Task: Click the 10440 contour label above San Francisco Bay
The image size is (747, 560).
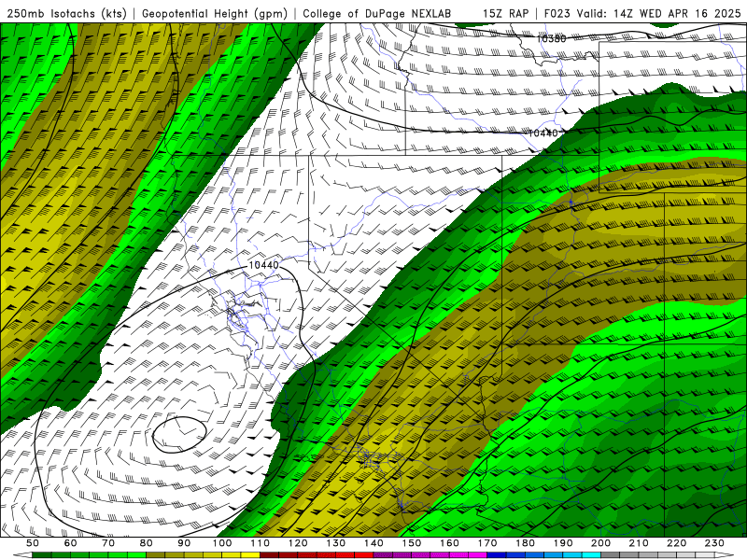Action: pyautogui.click(x=263, y=265)
